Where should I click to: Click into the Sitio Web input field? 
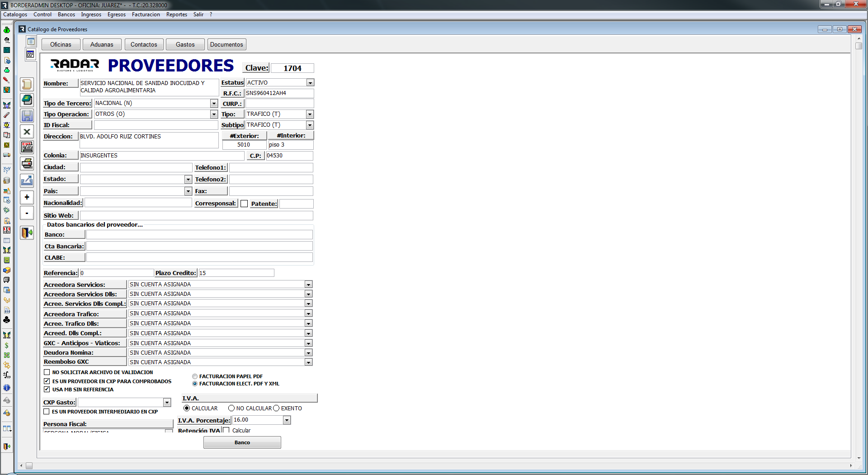(x=196, y=216)
